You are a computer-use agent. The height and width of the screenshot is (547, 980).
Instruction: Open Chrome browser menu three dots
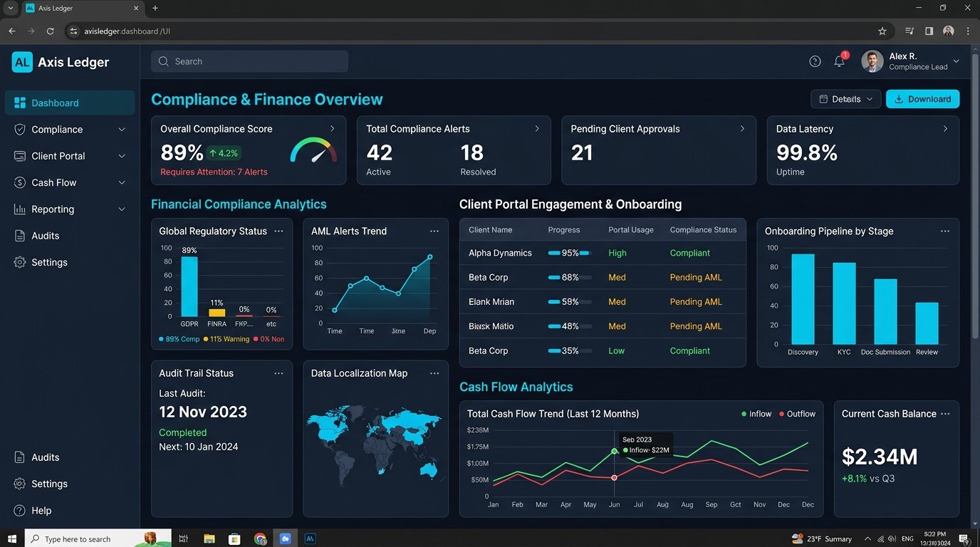pyautogui.click(x=968, y=31)
